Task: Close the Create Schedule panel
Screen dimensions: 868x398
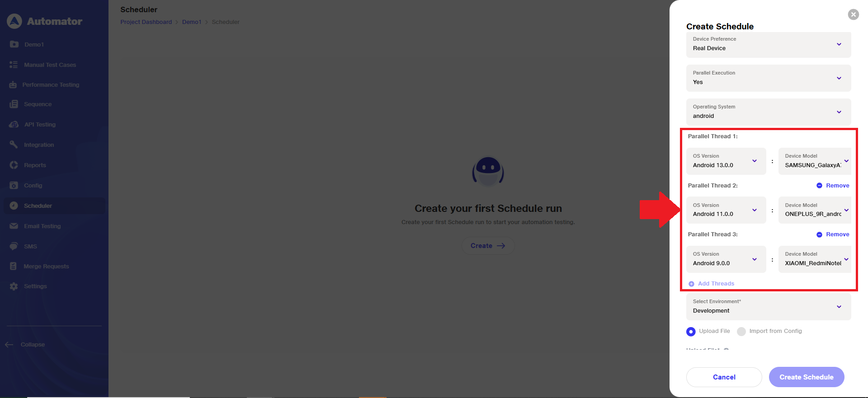Action: click(x=853, y=14)
